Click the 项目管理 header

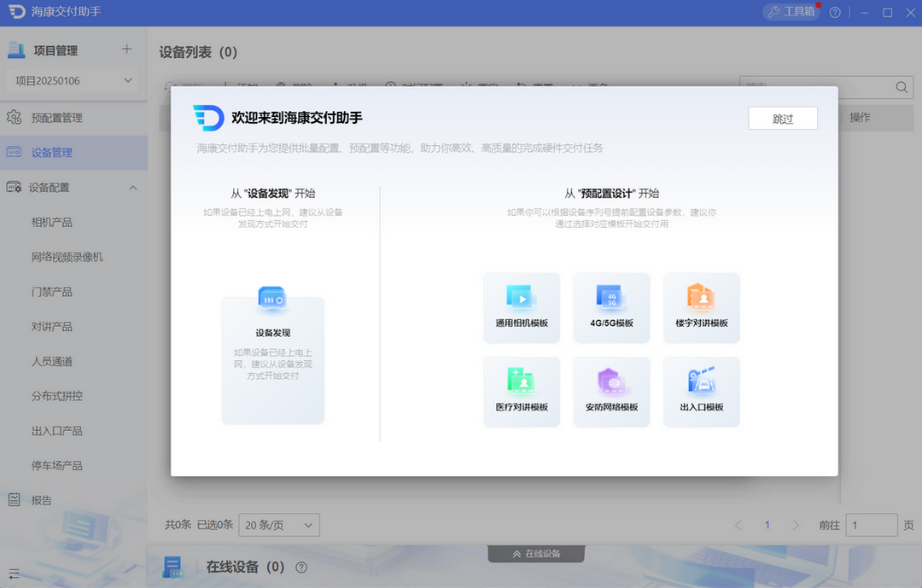tap(55, 50)
